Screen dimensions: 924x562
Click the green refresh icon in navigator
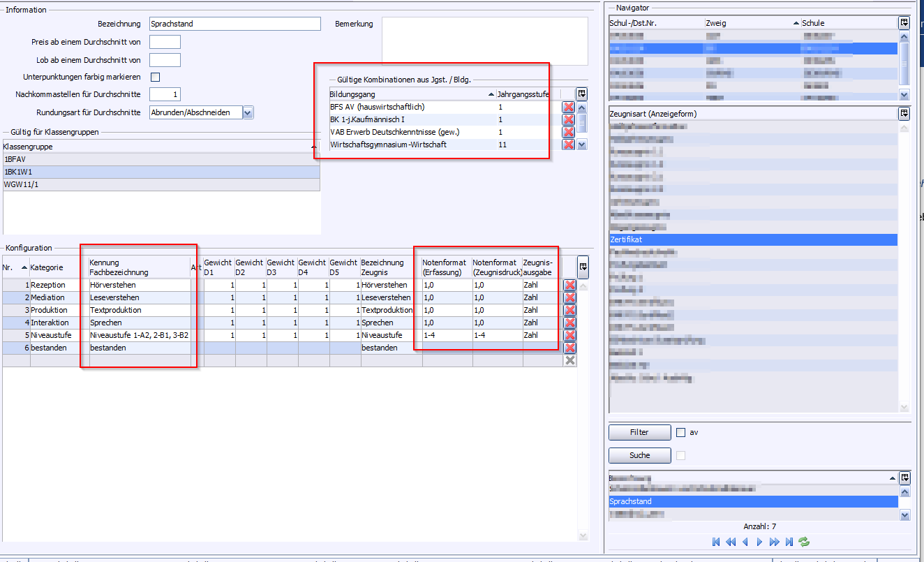pyautogui.click(x=804, y=542)
